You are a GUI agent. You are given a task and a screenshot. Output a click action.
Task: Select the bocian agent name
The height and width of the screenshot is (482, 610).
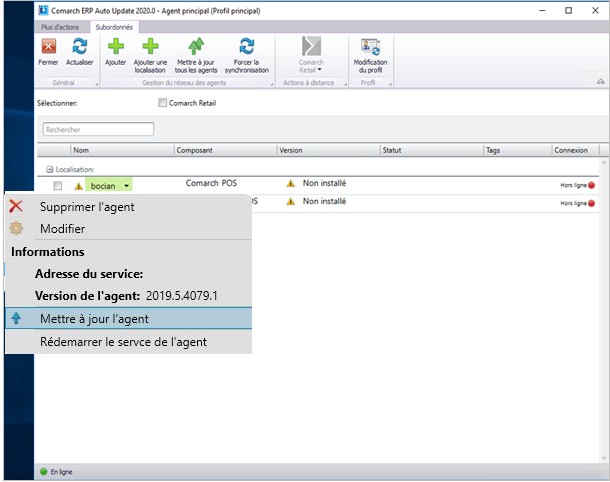pyautogui.click(x=103, y=186)
